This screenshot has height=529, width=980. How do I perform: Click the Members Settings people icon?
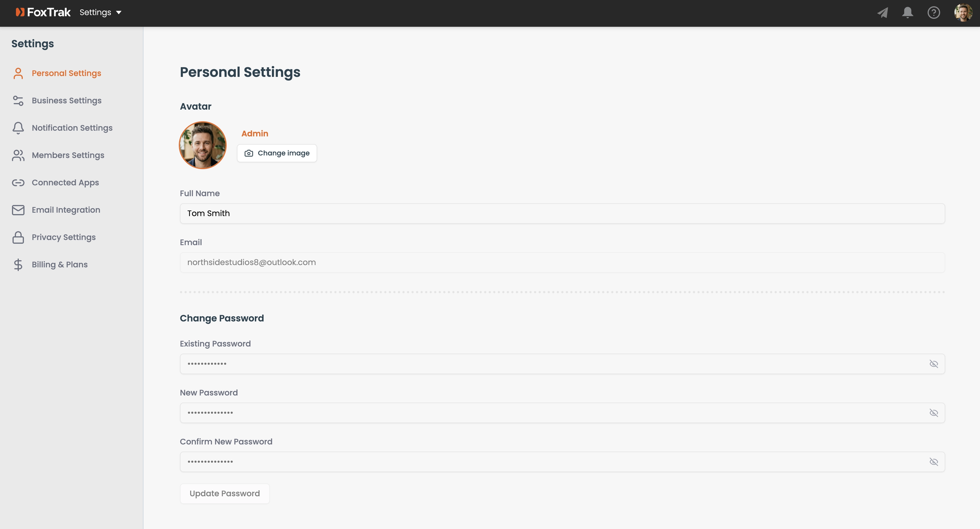18,155
